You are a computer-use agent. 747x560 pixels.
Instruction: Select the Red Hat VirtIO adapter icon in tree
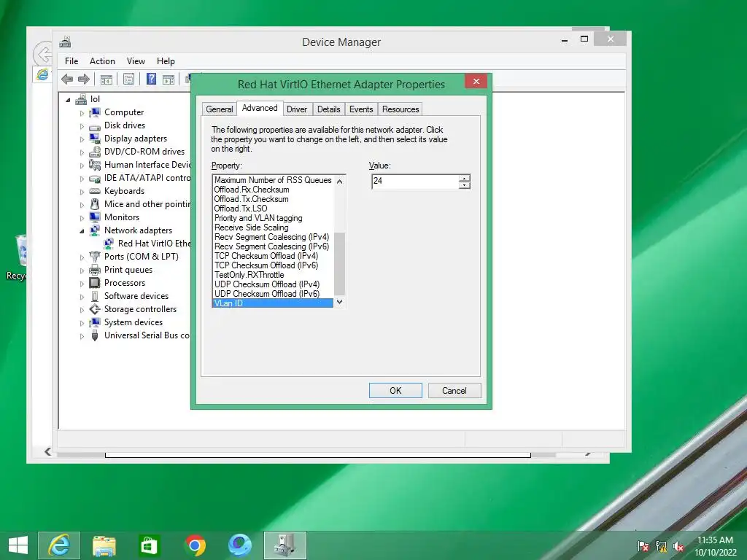109,244
